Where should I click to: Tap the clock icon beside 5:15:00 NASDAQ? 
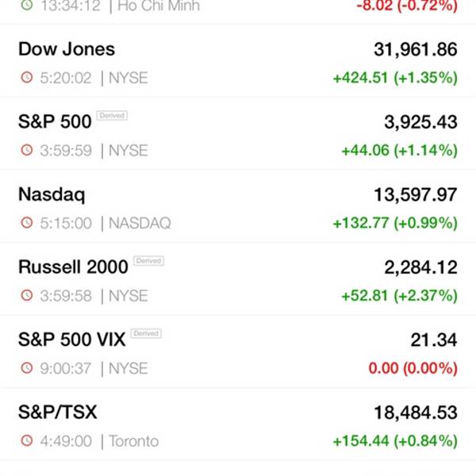27,222
